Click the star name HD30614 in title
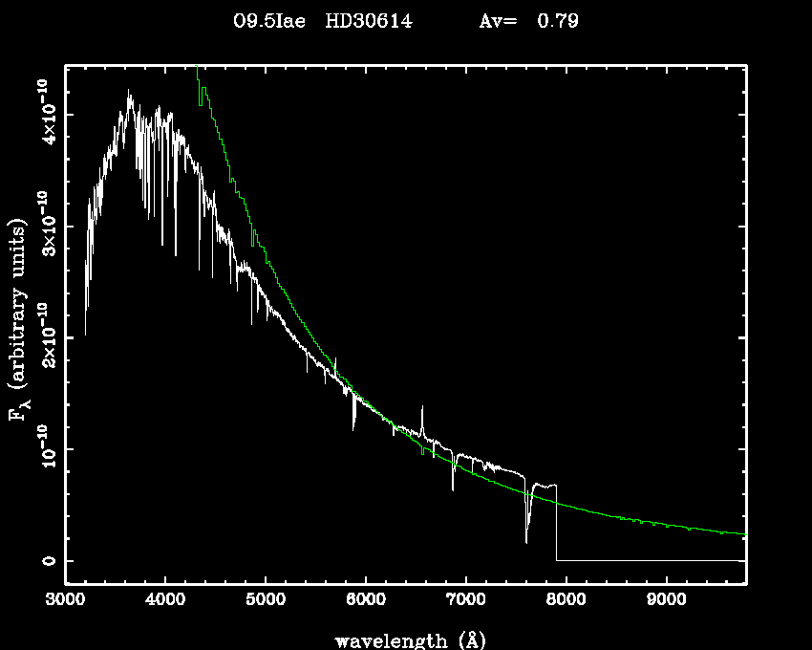Image resolution: width=812 pixels, height=650 pixels. pyautogui.click(x=368, y=21)
